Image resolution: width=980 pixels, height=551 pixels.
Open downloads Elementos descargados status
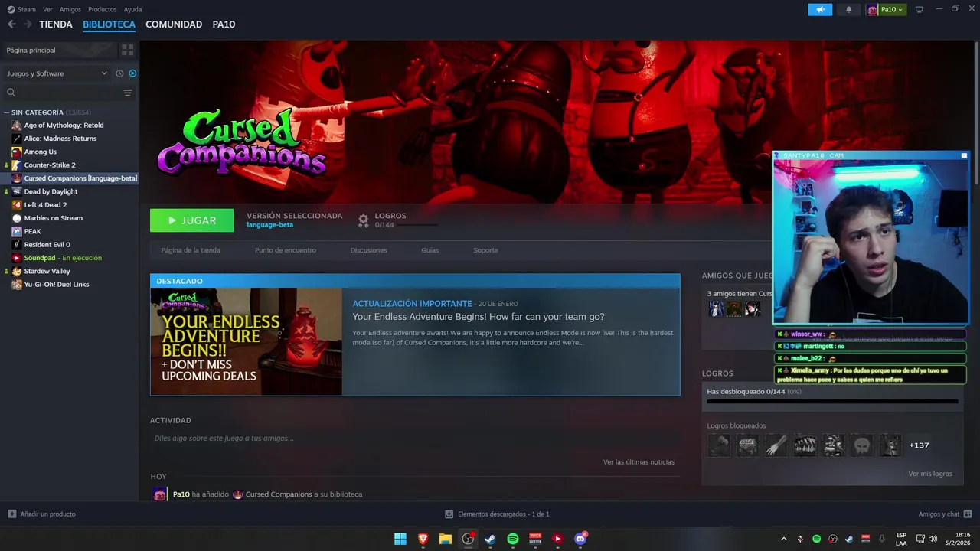[498, 514]
